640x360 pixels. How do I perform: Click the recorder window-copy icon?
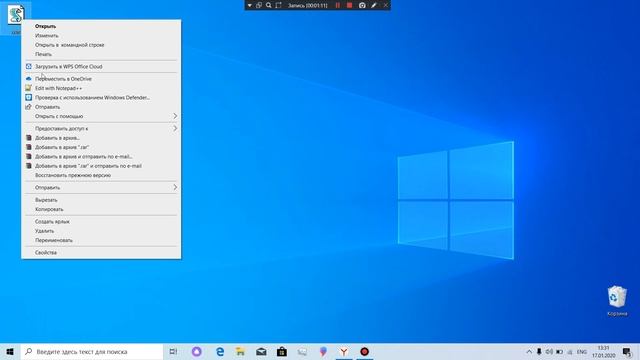tap(259, 5)
